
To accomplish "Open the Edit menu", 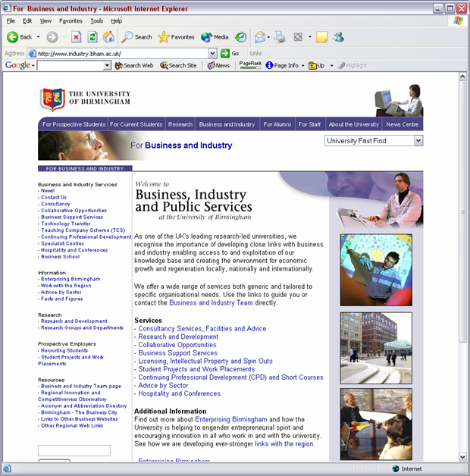I will point(27,21).
